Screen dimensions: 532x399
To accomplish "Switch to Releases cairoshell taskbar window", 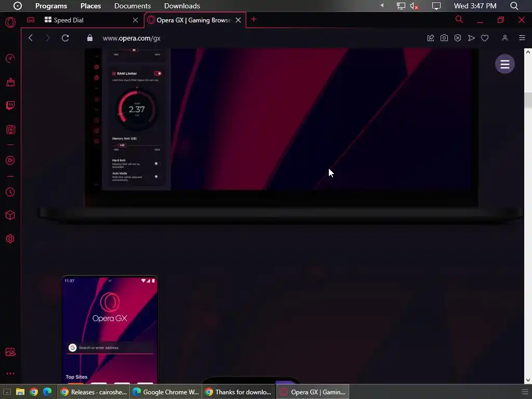I will coord(93,392).
